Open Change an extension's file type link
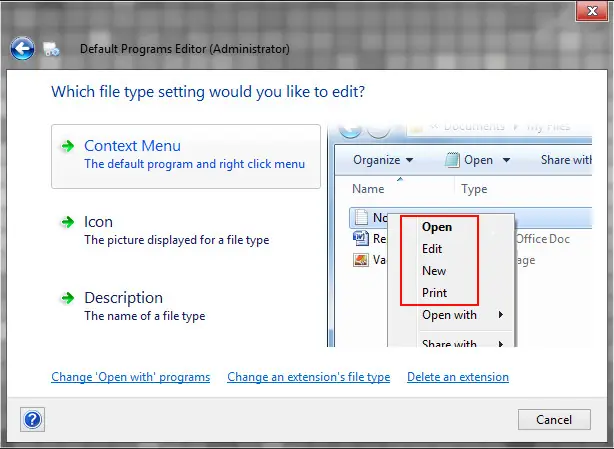This screenshot has width=614, height=449. click(309, 377)
